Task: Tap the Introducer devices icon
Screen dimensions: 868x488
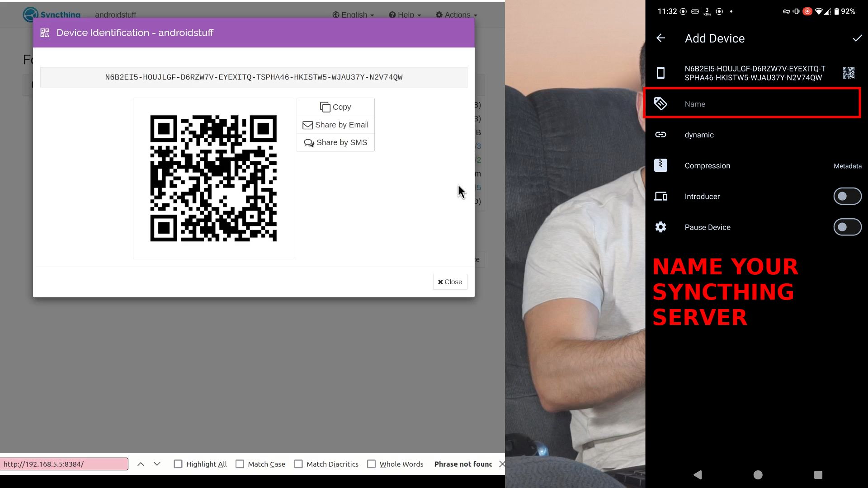Action: pos(660,196)
